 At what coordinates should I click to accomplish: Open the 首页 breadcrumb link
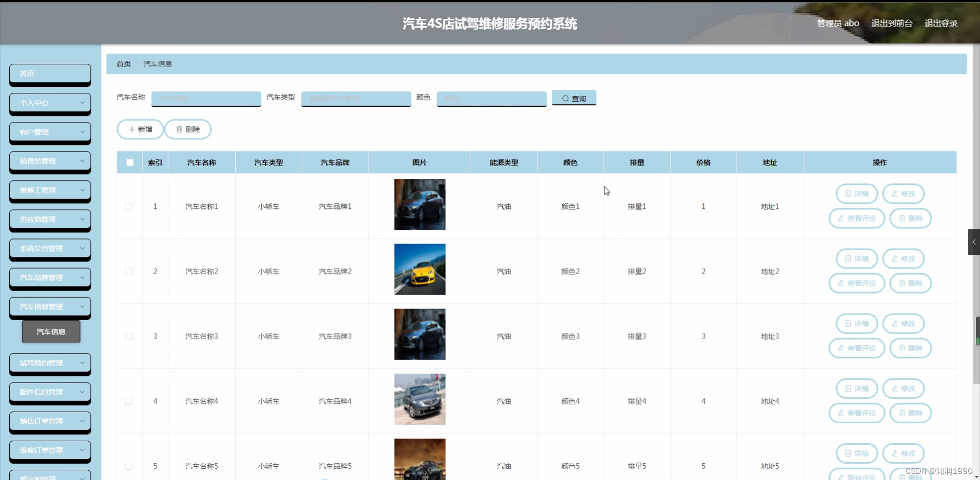[x=123, y=63]
